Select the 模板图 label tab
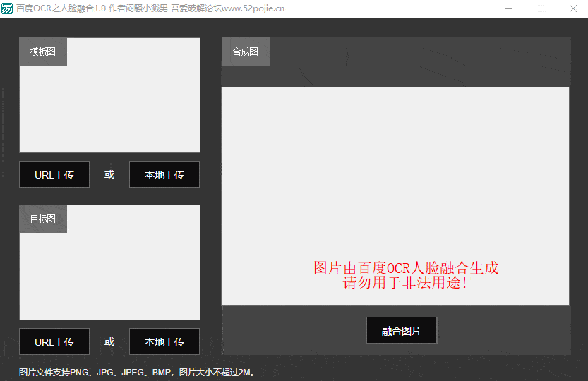The width and height of the screenshot is (588, 381). [x=43, y=52]
